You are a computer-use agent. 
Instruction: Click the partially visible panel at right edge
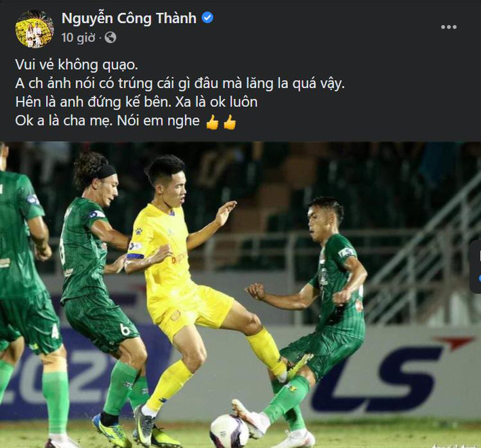[476, 266]
